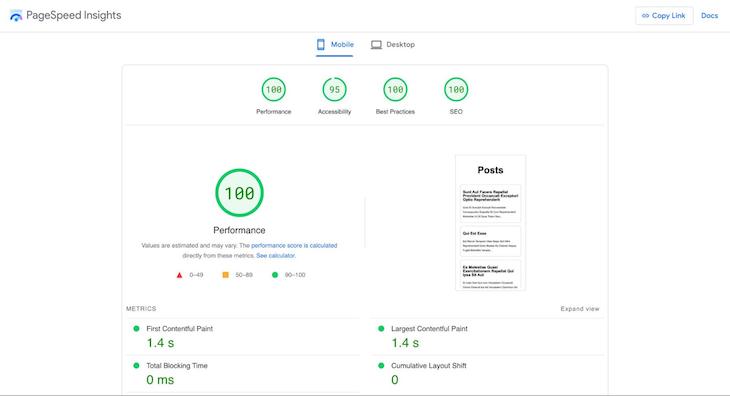Switch to the Desktop tab
The image size is (730, 396).
pos(393,45)
